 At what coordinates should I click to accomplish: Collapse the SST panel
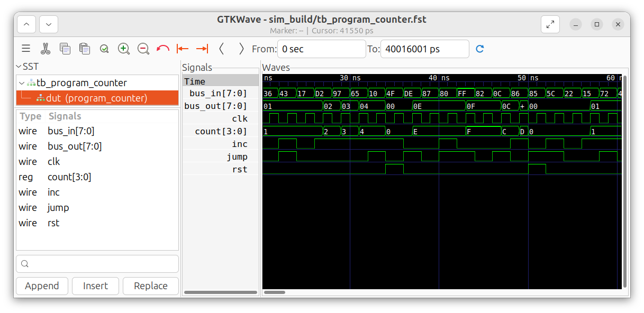pos(19,67)
